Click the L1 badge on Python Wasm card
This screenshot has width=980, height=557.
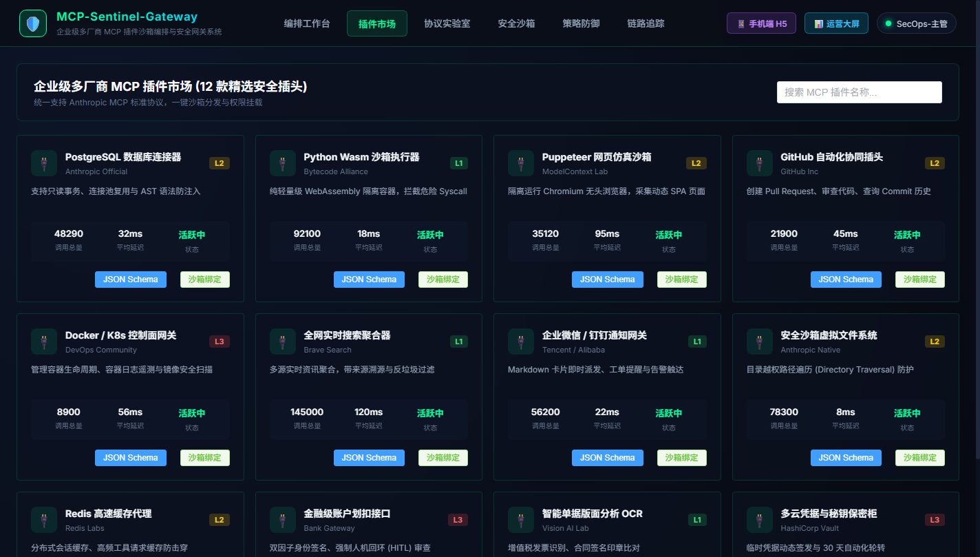[x=458, y=163]
